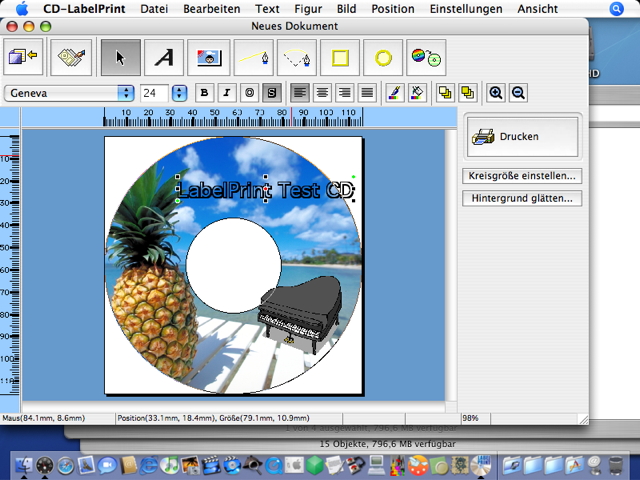The image size is (640, 480).
Task: Zoom in with the plus magnifier
Action: [x=496, y=93]
